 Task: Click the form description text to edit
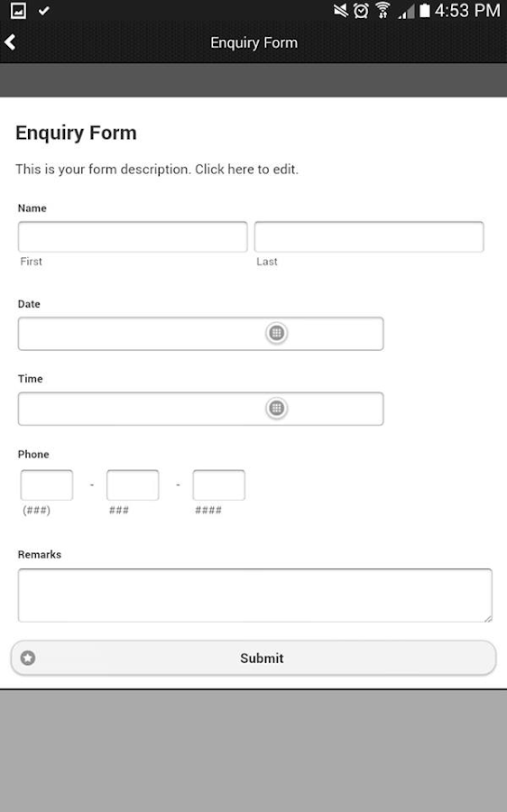click(157, 170)
